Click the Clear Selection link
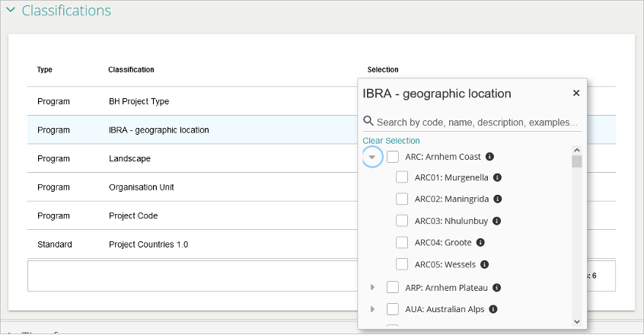644x335 pixels. (x=391, y=141)
